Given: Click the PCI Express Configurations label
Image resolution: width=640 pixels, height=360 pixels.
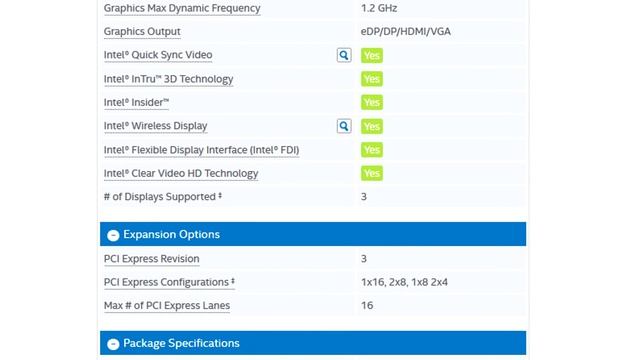Looking at the screenshot, I should point(169,282).
